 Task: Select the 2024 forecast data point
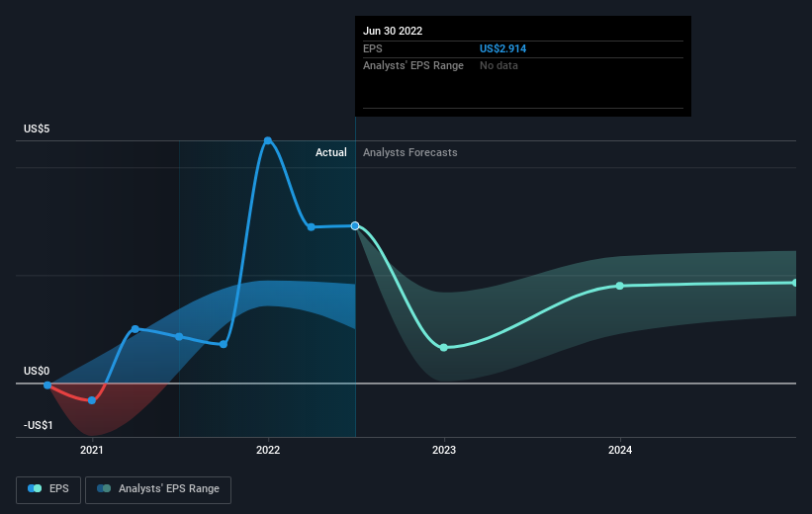[x=620, y=286]
